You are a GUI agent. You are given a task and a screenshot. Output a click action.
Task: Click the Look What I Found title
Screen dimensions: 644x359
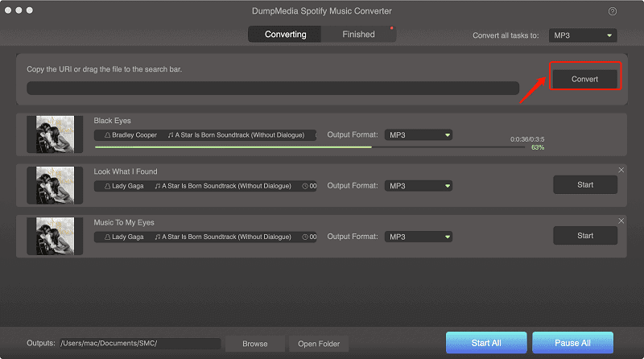(x=126, y=171)
